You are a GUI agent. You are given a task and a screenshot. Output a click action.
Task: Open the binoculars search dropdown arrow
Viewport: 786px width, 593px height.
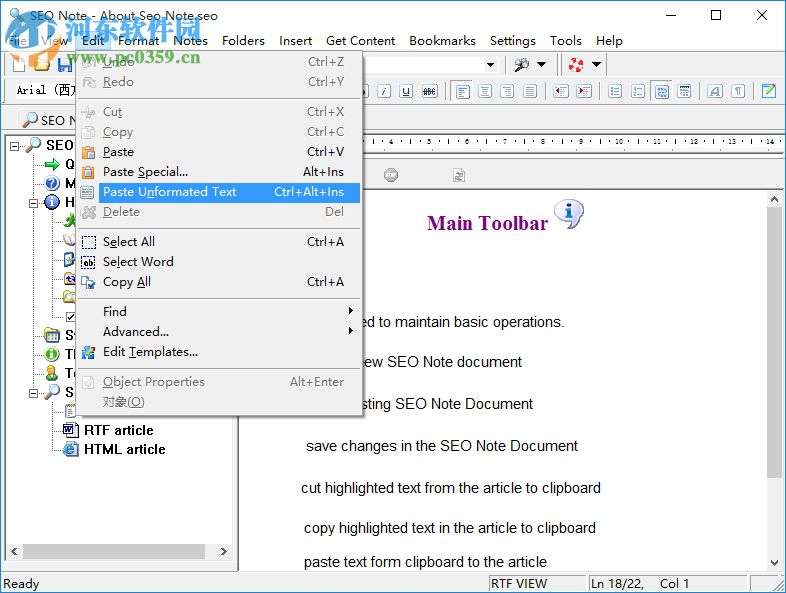pos(541,64)
